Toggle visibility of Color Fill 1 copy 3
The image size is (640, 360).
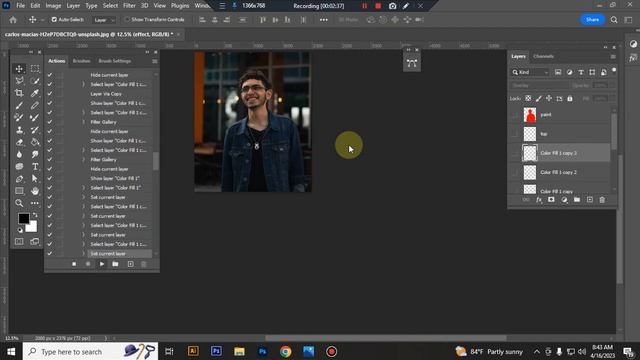coord(515,153)
